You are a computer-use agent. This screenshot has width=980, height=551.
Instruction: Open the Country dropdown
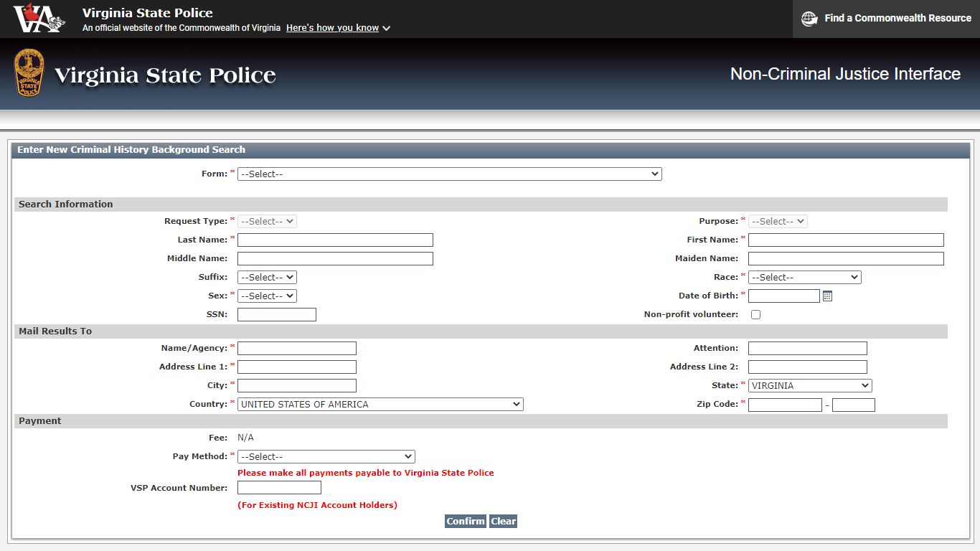pos(380,404)
